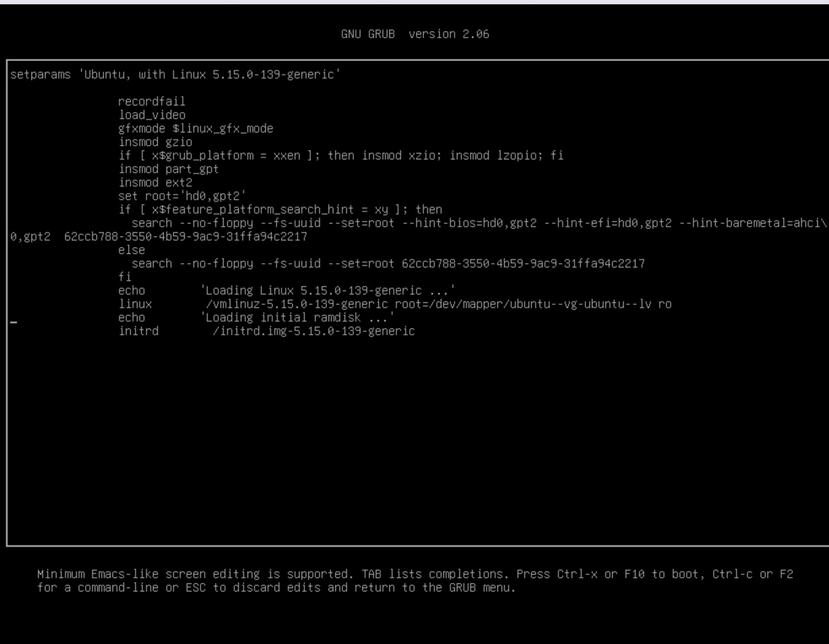Click the echo 'Loading Linux 5.15.0-139-generic' line
This screenshot has width=829, height=644.
[286, 290]
